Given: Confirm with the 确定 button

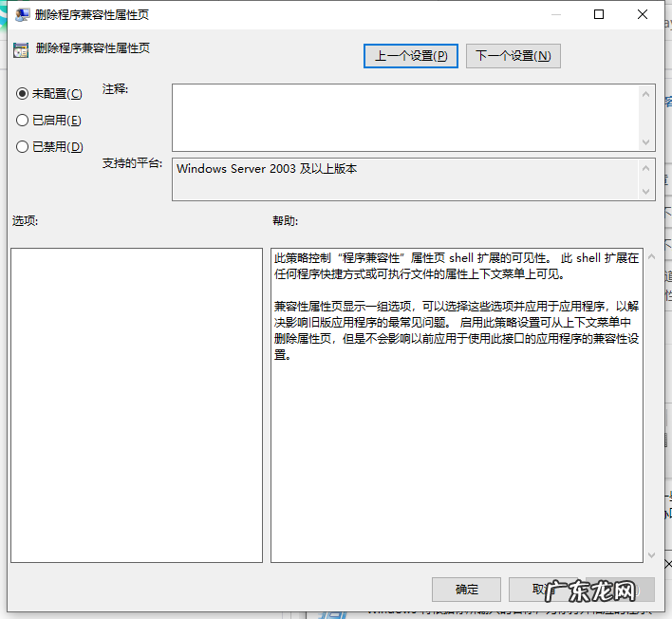Looking at the screenshot, I should tap(466, 590).
